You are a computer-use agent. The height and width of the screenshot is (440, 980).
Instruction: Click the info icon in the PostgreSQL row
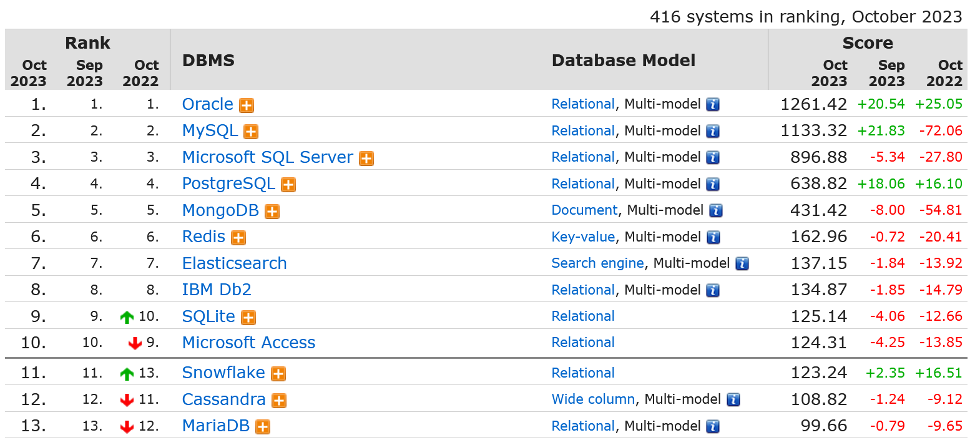click(x=713, y=184)
